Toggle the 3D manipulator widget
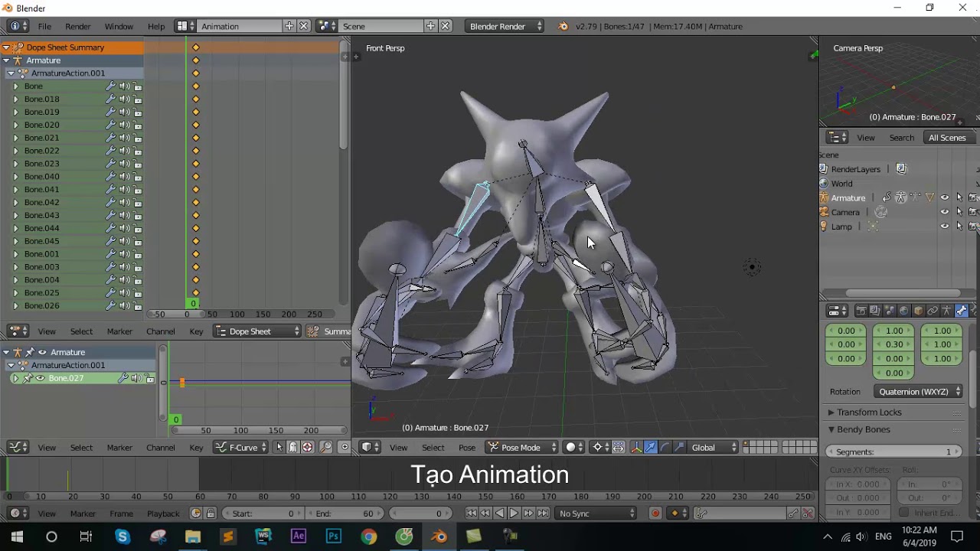 [x=636, y=448]
